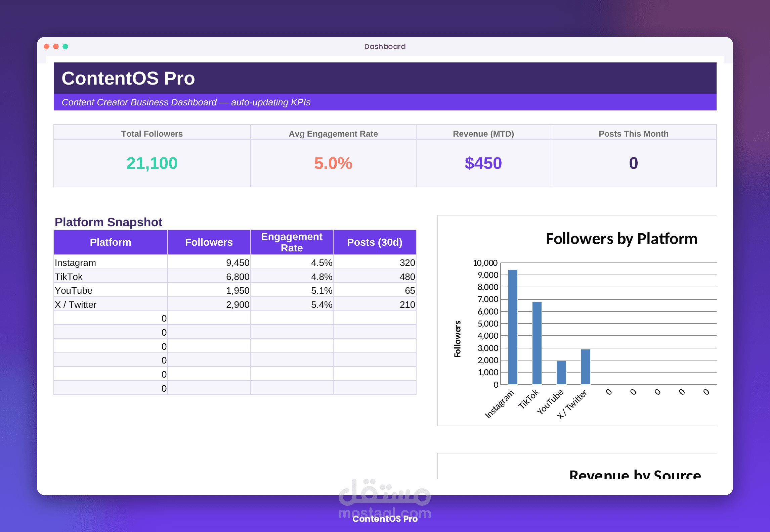Click the 10,000 y-axis tick label
This screenshot has height=532, width=770.
[x=485, y=263]
